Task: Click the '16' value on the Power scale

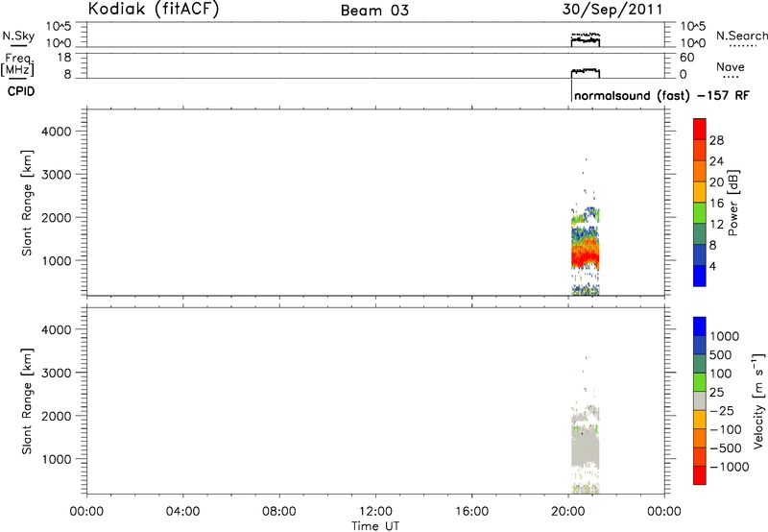Action: (x=716, y=204)
